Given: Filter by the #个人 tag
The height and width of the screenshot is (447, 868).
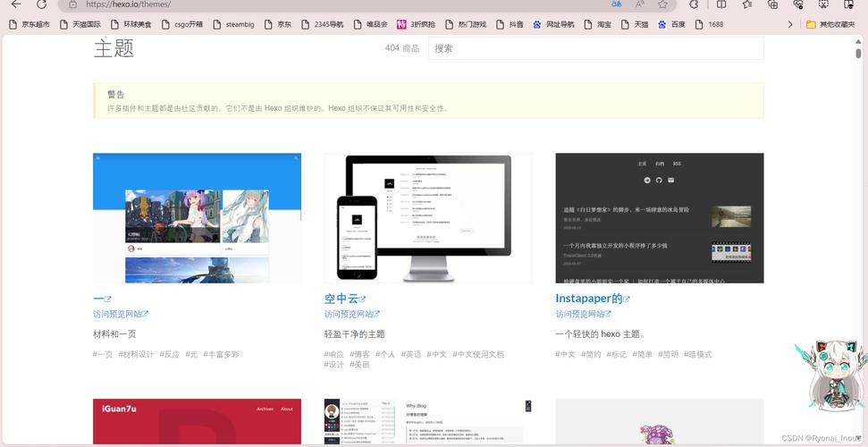Looking at the screenshot, I should click(385, 354).
